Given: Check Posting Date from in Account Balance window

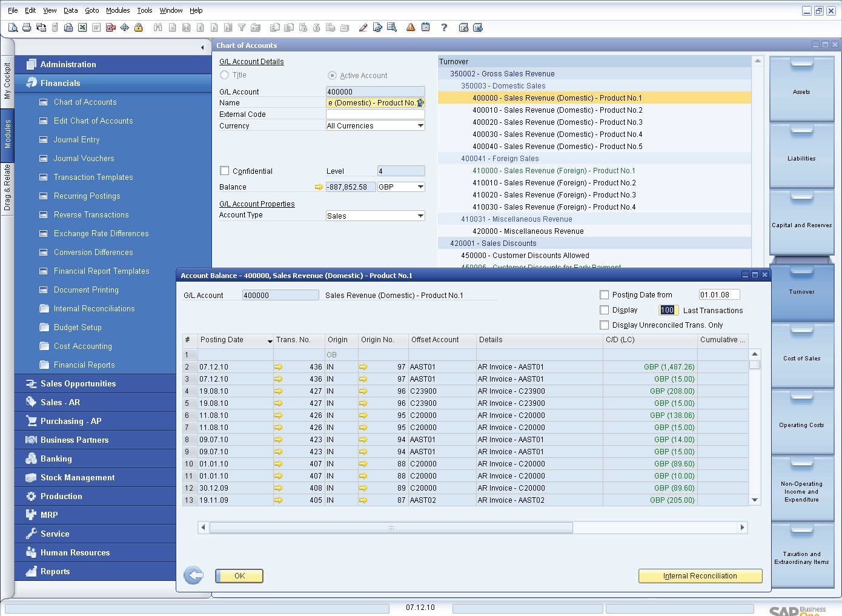Looking at the screenshot, I should click(x=604, y=294).
